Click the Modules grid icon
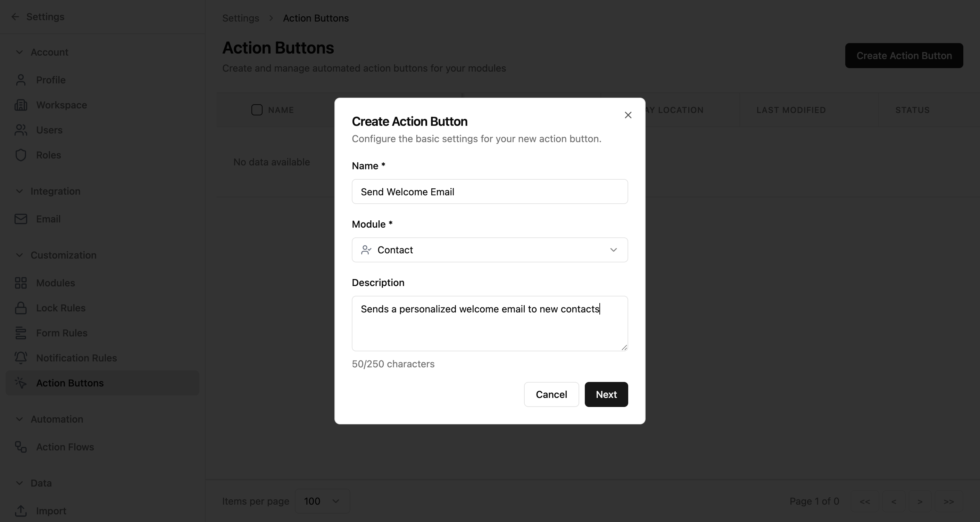 [21, 283]
